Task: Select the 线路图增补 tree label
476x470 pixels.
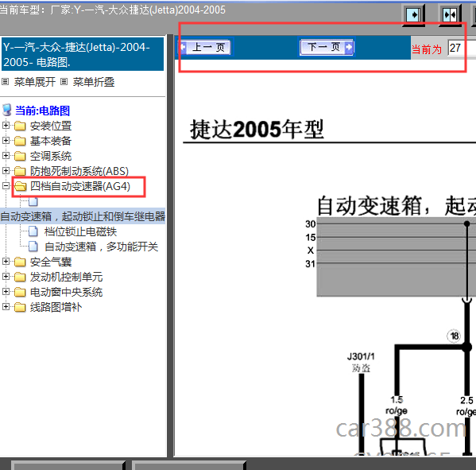Action: point(56,307)
